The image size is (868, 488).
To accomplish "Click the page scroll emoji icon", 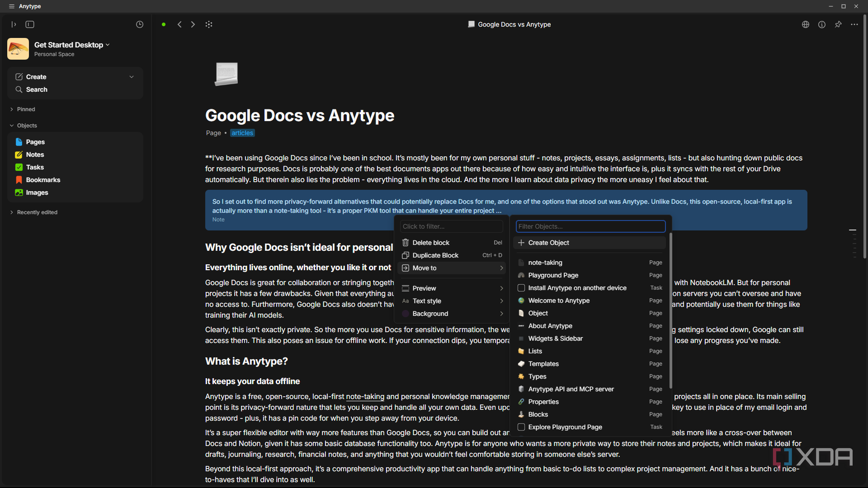I will pos(226,74).
